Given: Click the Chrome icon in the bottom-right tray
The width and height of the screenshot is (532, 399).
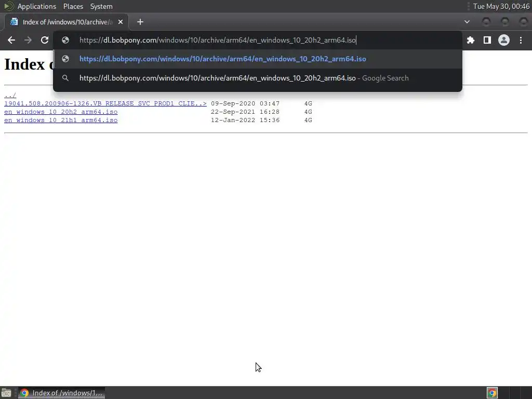Looking at the screenshot, I should pos(492,393).
